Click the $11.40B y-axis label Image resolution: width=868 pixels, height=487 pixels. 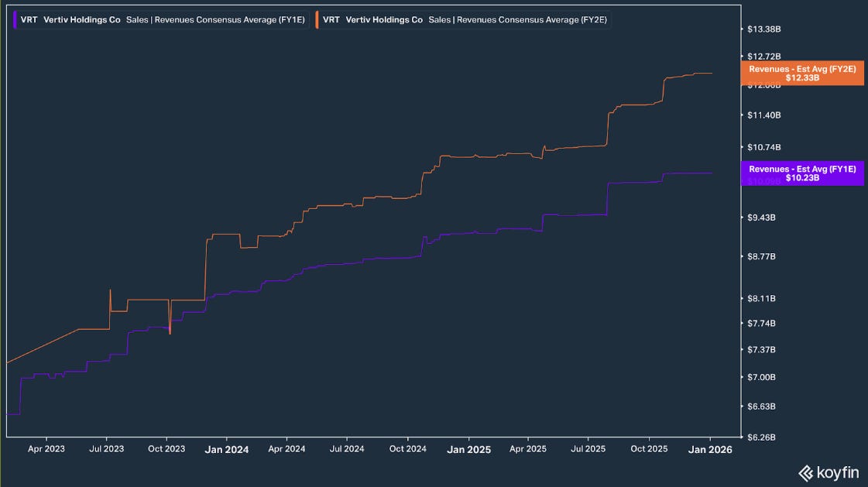click(764, 115)
